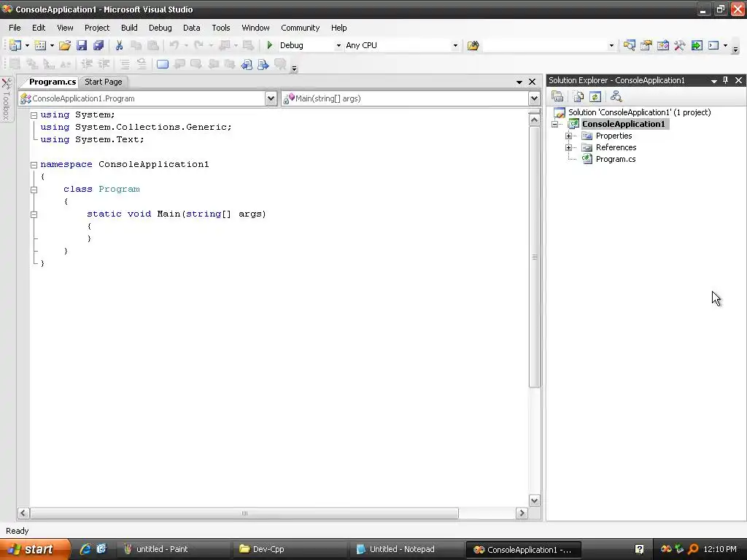Viewport: 747px width, 560px height.
Task: Click the Start Page green arrow icon
Action: click(697, 45)
